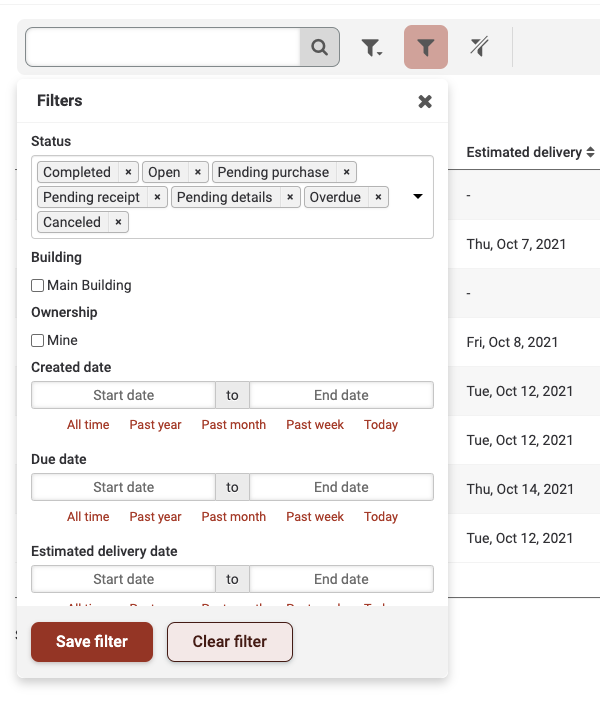The image size is (600, 728).
Task: Select Past week under Due date
Action: click(315, 516)
